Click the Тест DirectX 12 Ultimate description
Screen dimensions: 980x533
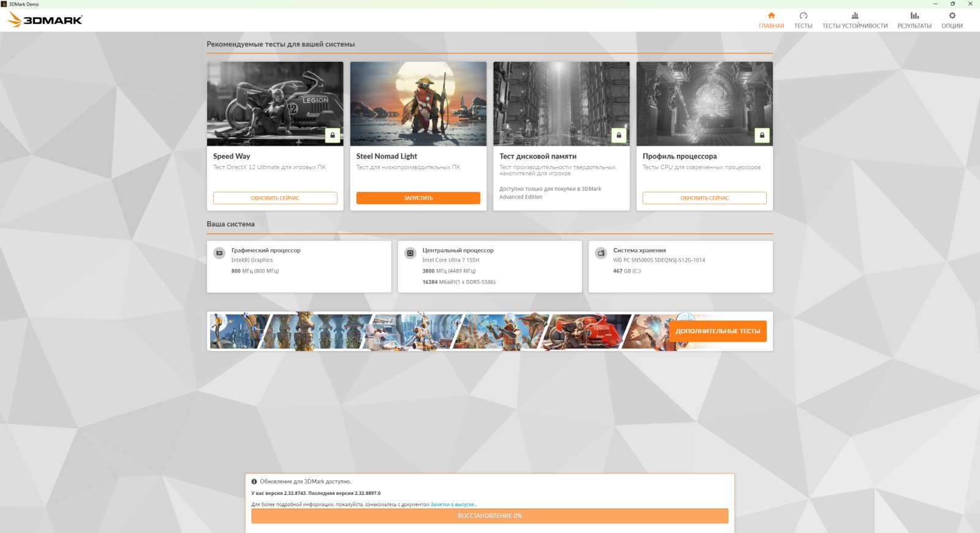point(269,167)
